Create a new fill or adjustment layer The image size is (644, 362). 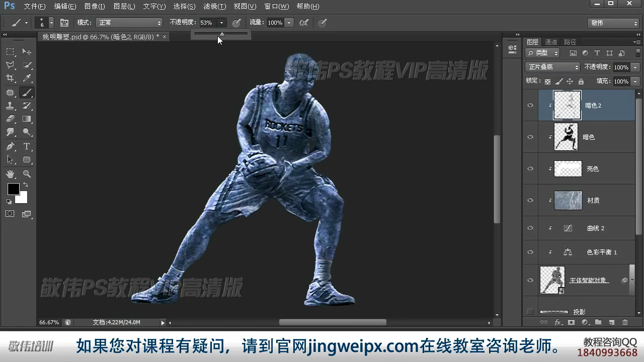tap(585, 322)
